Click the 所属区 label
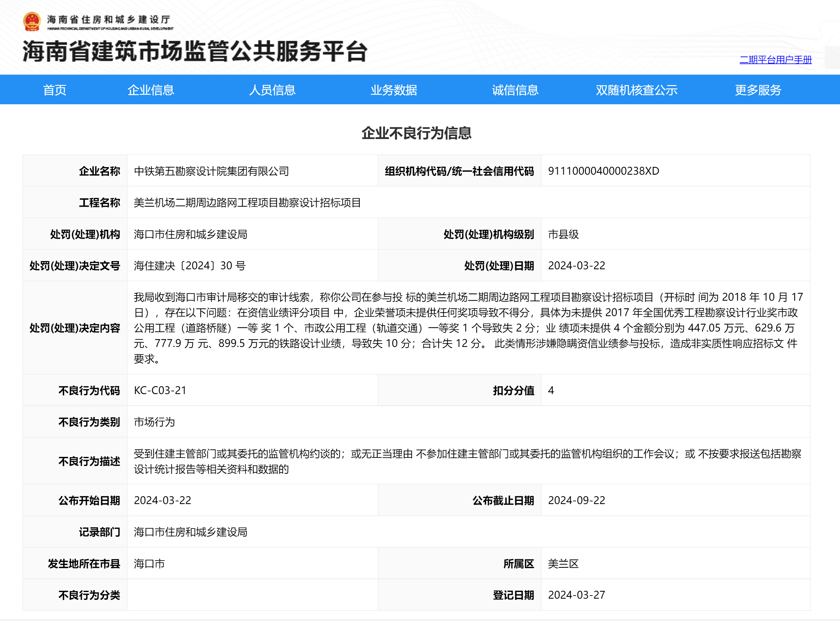The height and width of the screenshot is (621, 840). [519, 564]
